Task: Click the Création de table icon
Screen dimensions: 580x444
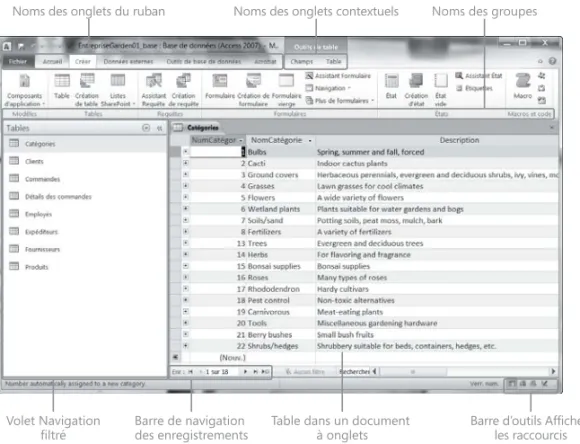Action: [87, 90]
